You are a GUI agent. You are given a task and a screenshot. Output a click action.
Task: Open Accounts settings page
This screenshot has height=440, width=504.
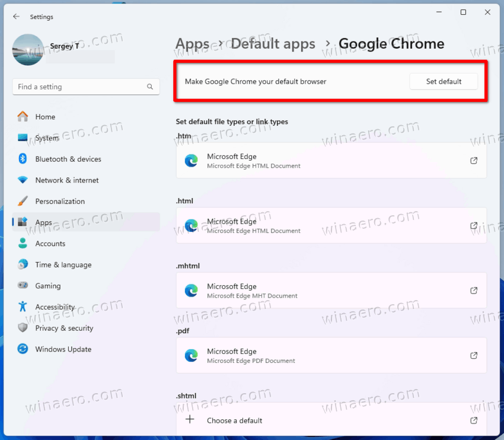click(x=86, y=243)
